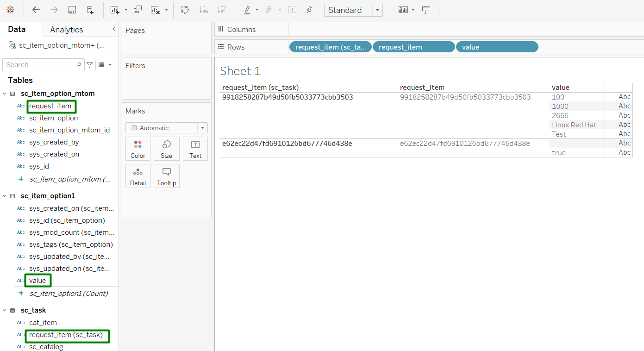Image resolution: width=644 pixels, height=351 pixels.
Task: Click the Swap Rows and Columns icon
Action: click(185, 10)
